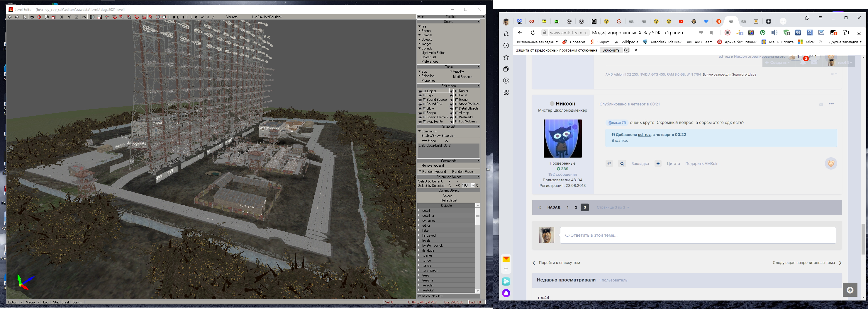868x309 pixels.
Task: Toggle eye visibility icon for Portal
Action: (x=452, y=95)
